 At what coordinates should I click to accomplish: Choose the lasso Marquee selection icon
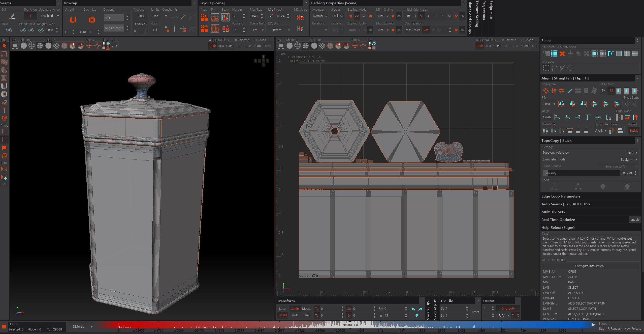[x=554, y=68]
